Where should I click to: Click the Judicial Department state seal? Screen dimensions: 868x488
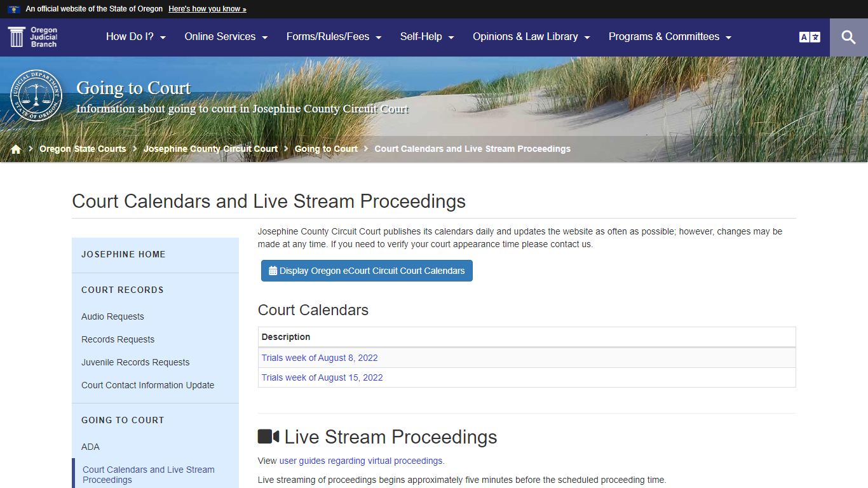[x=37, y=95]
